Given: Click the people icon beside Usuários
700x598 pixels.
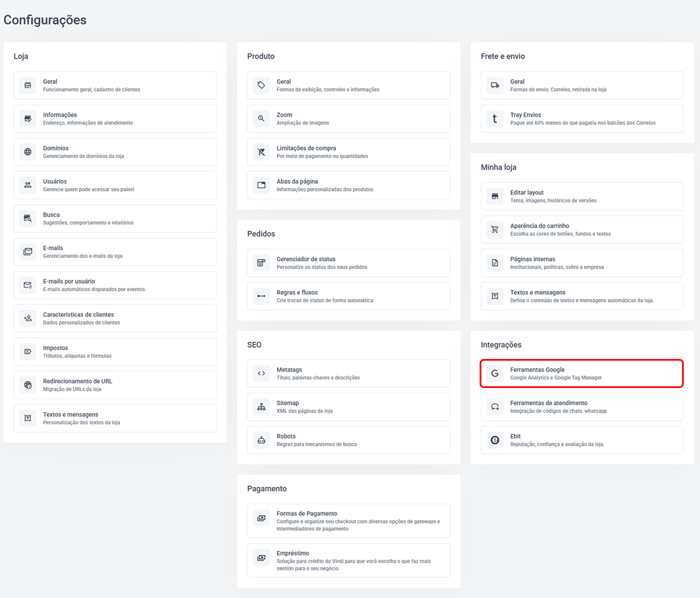Looking at the screenshot, I should (x=28, y=185).
